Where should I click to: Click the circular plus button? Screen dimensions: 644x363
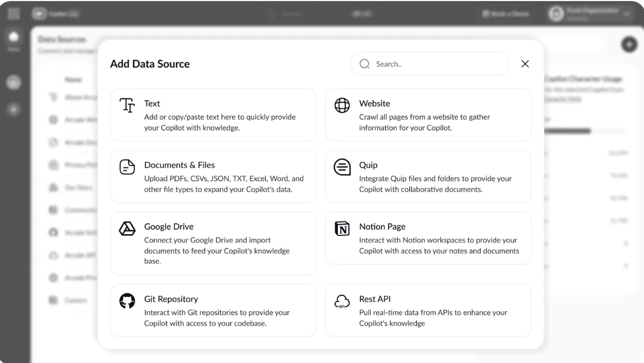[629, 45]
